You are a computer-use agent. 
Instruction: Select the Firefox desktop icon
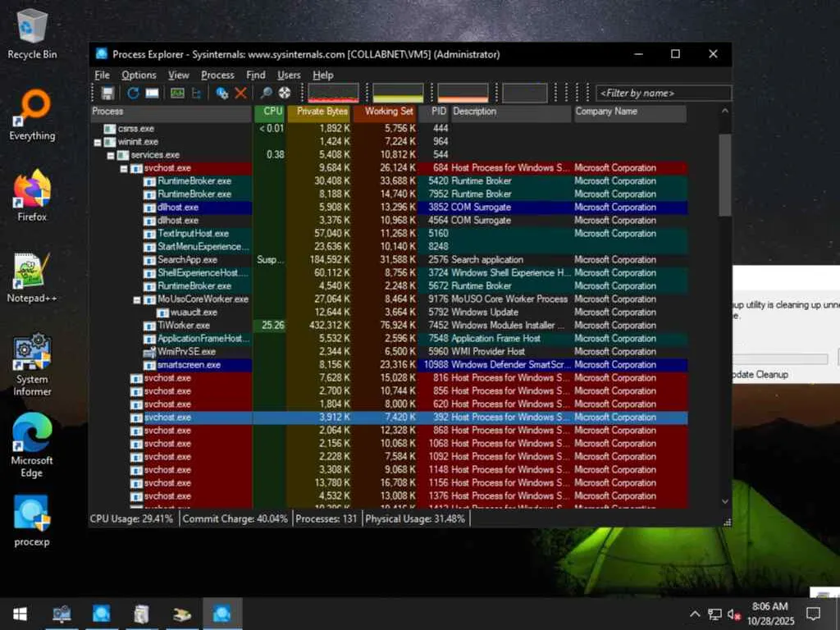click(32, 196)
